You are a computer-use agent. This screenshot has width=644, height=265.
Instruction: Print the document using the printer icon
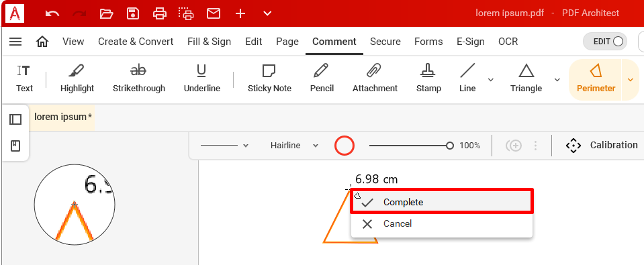pyautogui.click(x=159, y=13)
